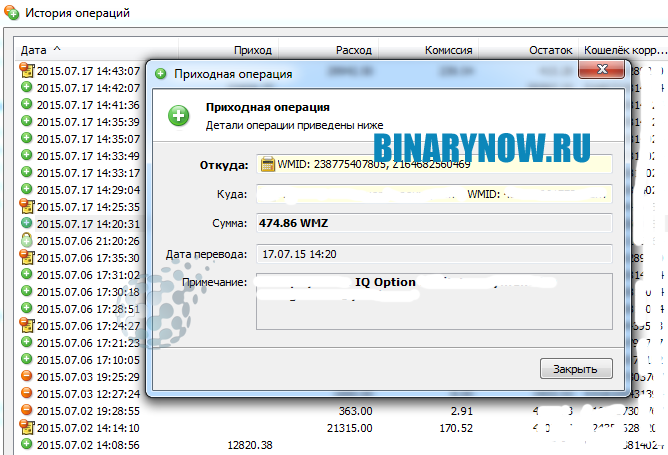Click the green plus icon for 2015.07.17 14:33:49

pos(26,155)
